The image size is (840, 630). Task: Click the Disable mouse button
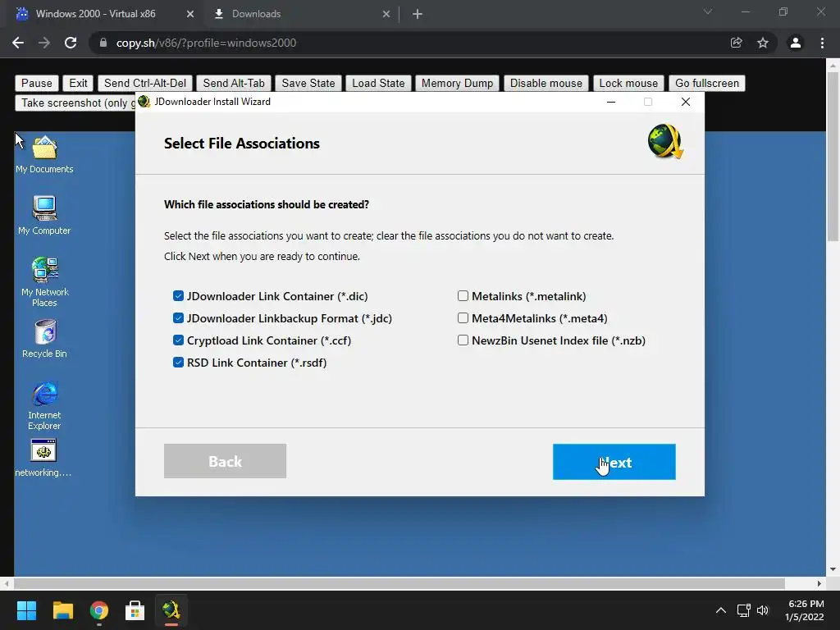click(x=546, y=83)
